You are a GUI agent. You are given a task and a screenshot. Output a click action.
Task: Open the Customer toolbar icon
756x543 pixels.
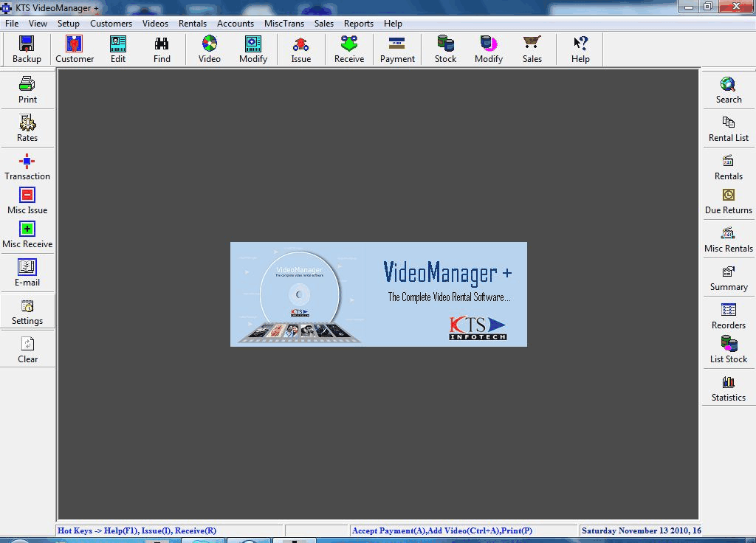tap(75, 49)
